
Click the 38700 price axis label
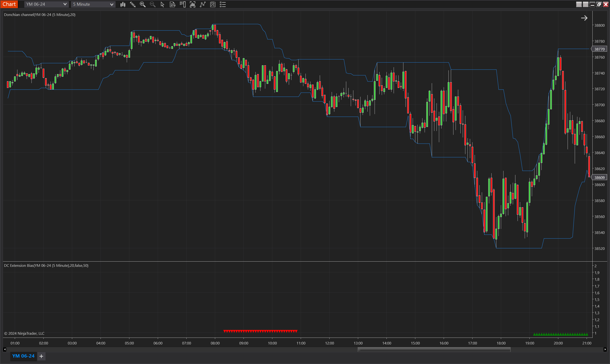pyautogui.click(x=599, y=105)
